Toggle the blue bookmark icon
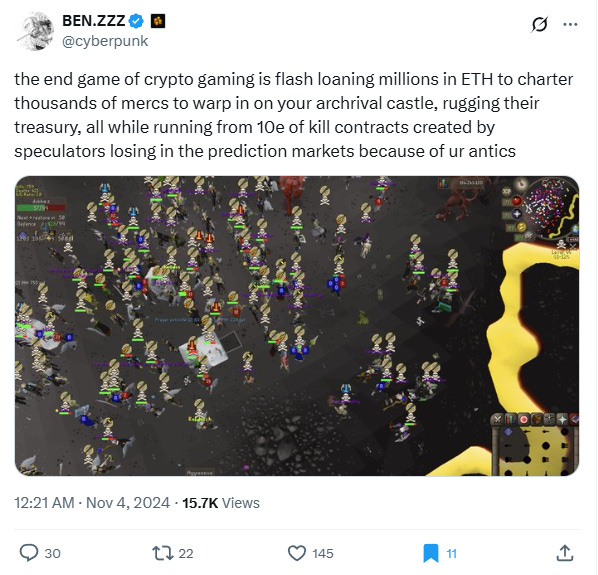This screenshot has height=575, width=598. click(x=431, y=553)
